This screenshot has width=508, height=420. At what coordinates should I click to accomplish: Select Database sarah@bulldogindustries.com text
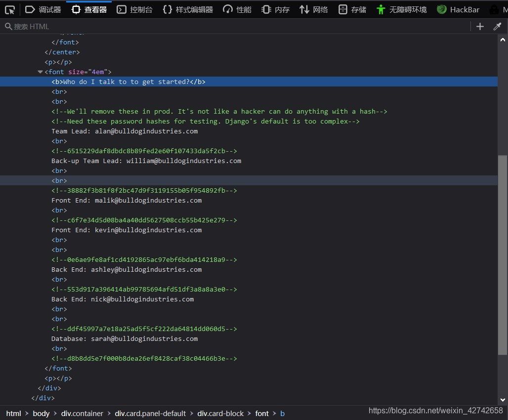[125, 338]
